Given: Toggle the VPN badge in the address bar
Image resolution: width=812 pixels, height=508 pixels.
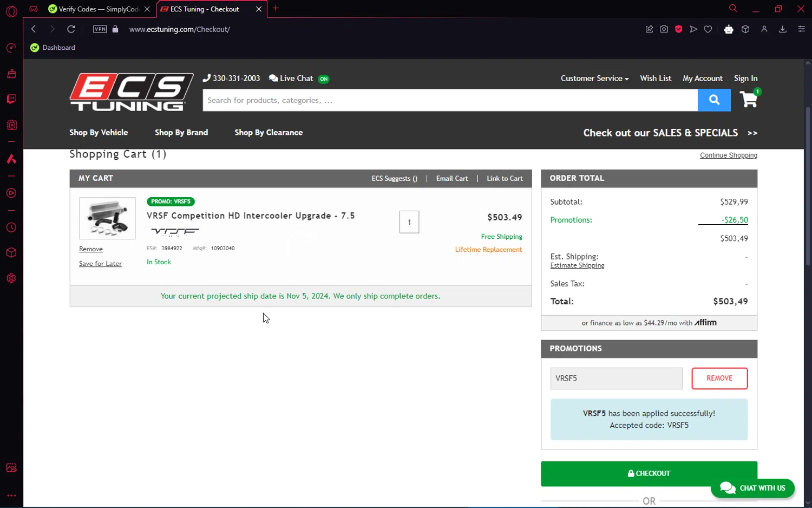Looking at the screenshot, I should coord(100,29).
